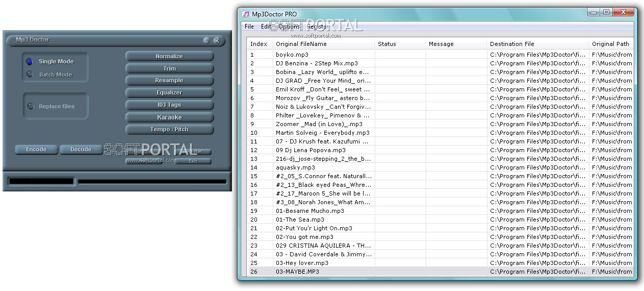Select the 07 - DJ Krush feat. Kazufumi row
The width and height of the screenshot is (644, 291).
coord(440,141)
